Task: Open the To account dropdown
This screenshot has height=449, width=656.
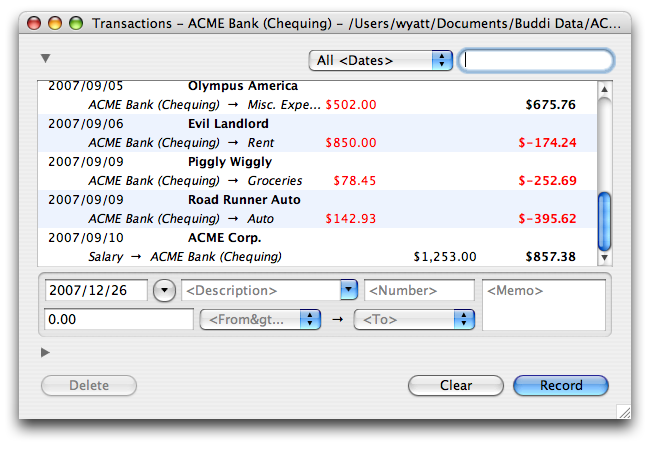Action: coord(414,320)
